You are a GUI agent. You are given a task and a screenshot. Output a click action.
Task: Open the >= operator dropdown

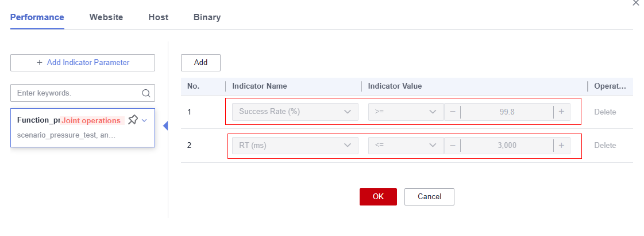point(406,112)
